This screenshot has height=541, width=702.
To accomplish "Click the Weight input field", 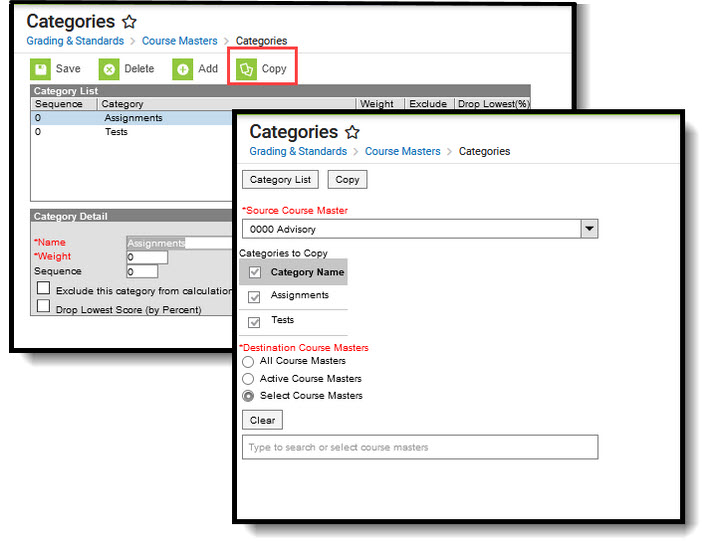I will (147, 257).
